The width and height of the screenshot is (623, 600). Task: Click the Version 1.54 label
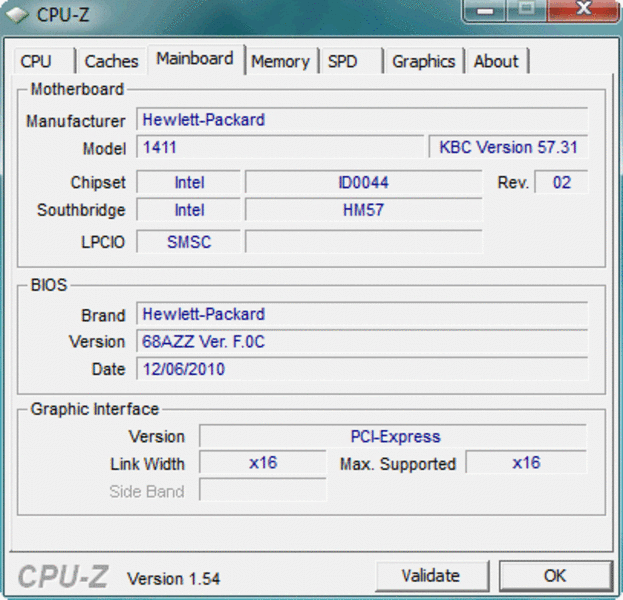[x=173, y=579]
